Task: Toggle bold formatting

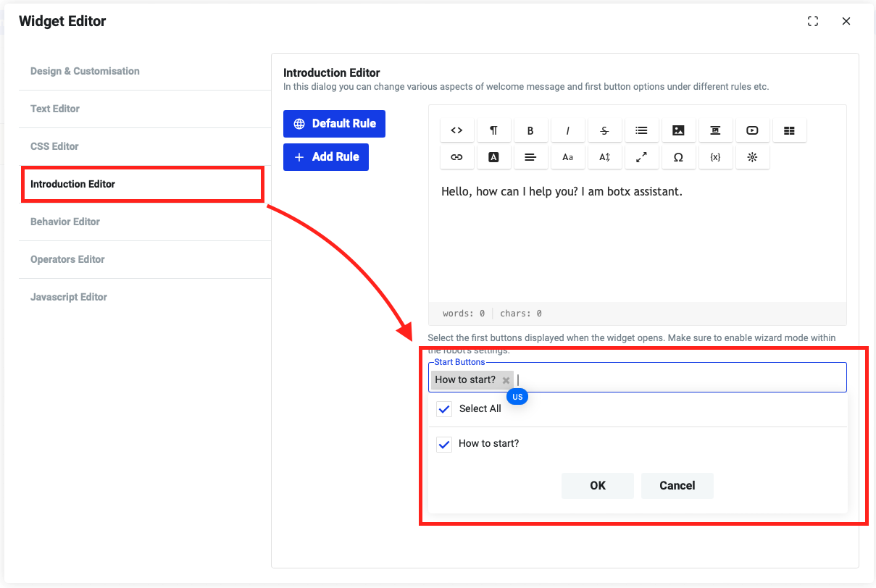Action: pyautogui.click(x=531, y=130)
